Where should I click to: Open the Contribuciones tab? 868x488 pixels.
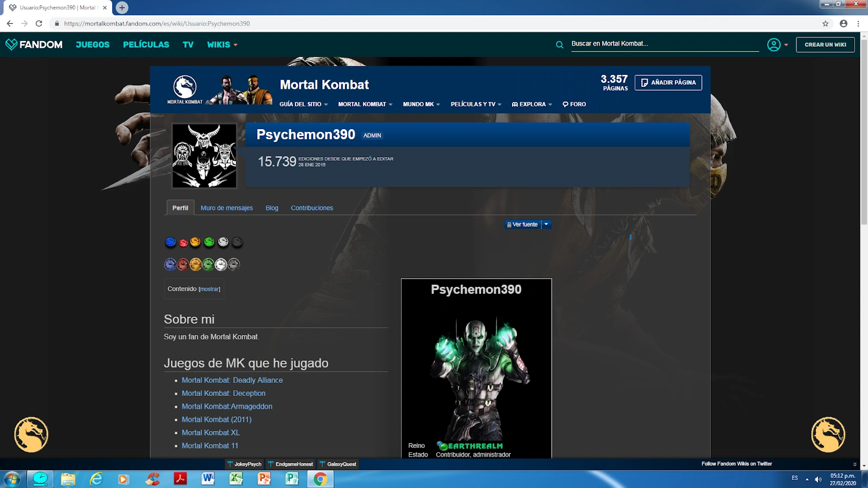coord(312,208)
